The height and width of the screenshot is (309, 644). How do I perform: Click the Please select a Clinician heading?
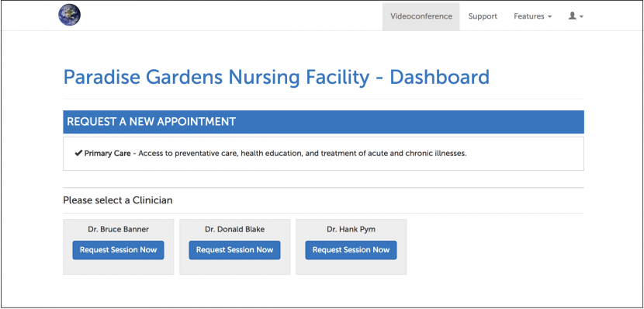pyautogui.click(x=118, y=200)
